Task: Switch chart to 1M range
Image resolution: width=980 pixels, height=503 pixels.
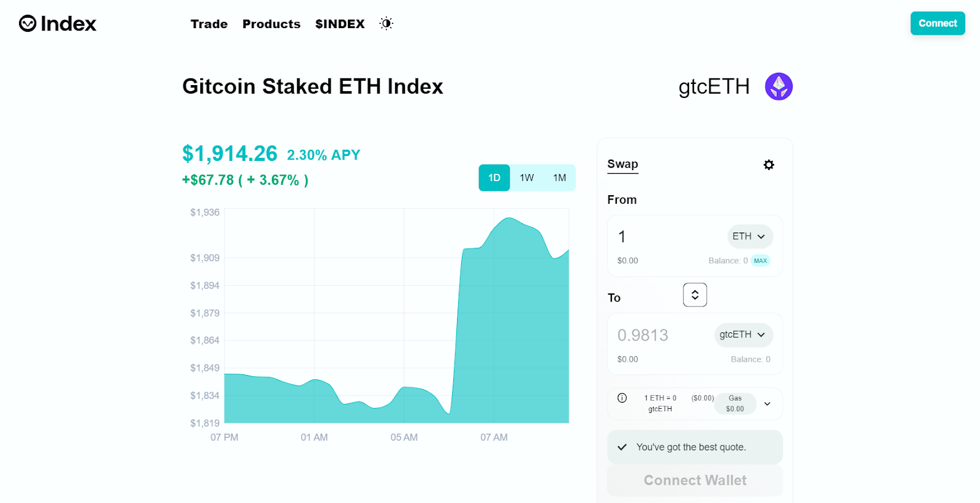Action: pyautogui.click(x=559, y=177)
